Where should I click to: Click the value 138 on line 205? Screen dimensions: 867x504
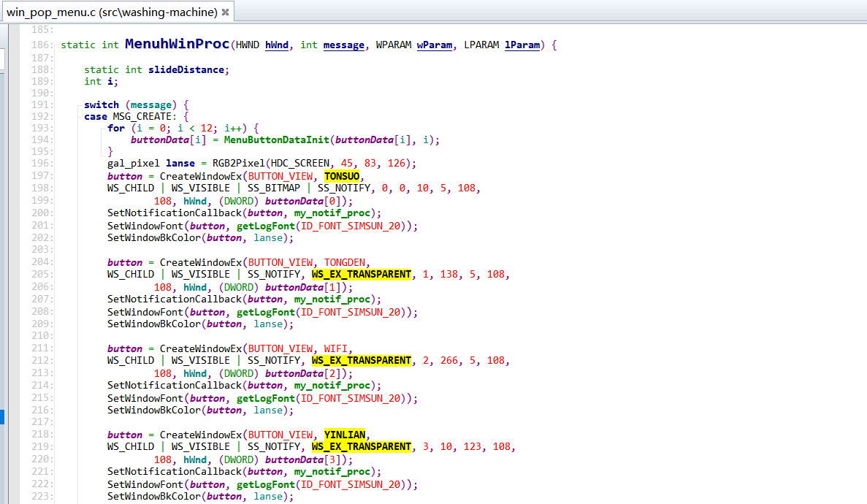449,275
